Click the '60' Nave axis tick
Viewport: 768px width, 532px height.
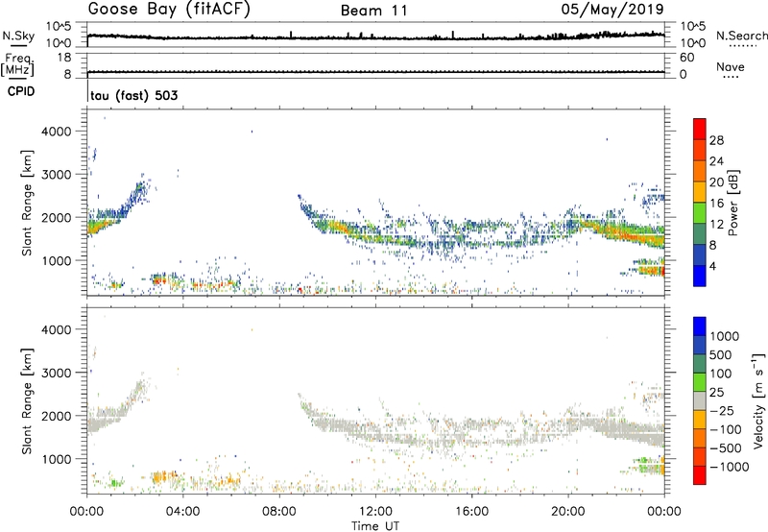[x=686, y=58]
